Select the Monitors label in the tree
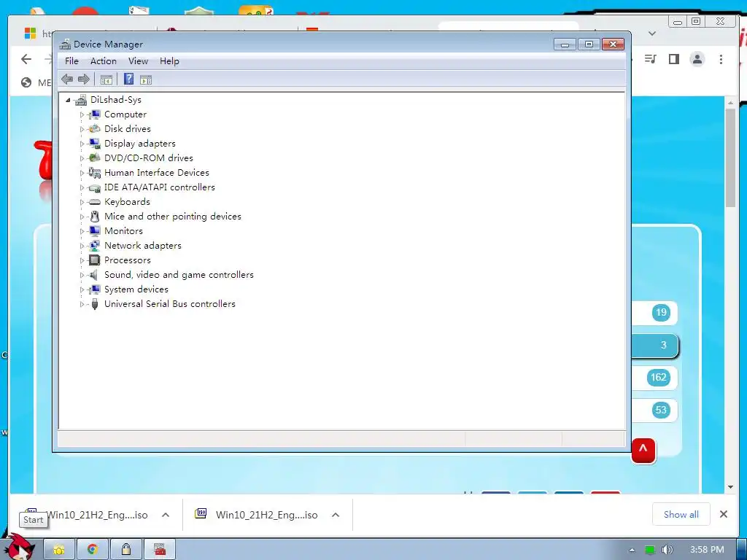 point(123,231)
